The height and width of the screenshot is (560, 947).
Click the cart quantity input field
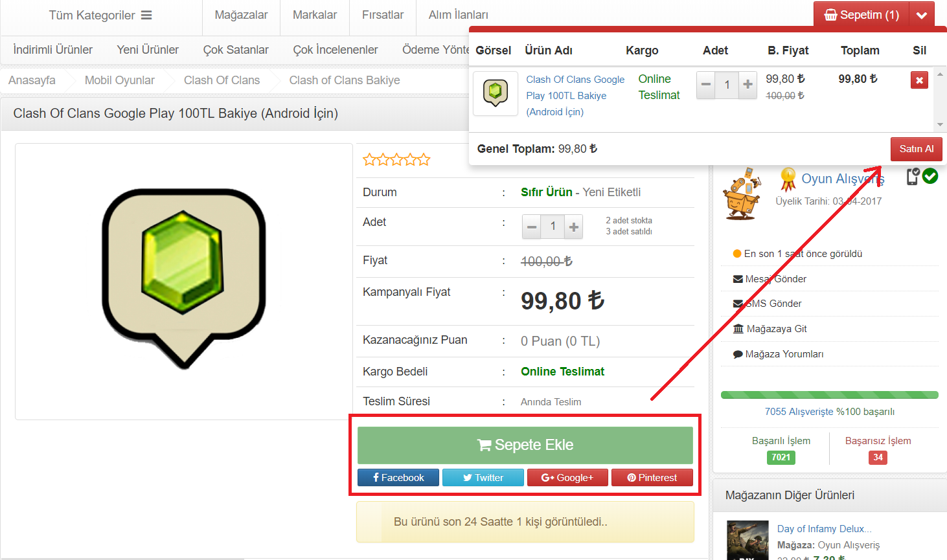(x=727, y=85)
